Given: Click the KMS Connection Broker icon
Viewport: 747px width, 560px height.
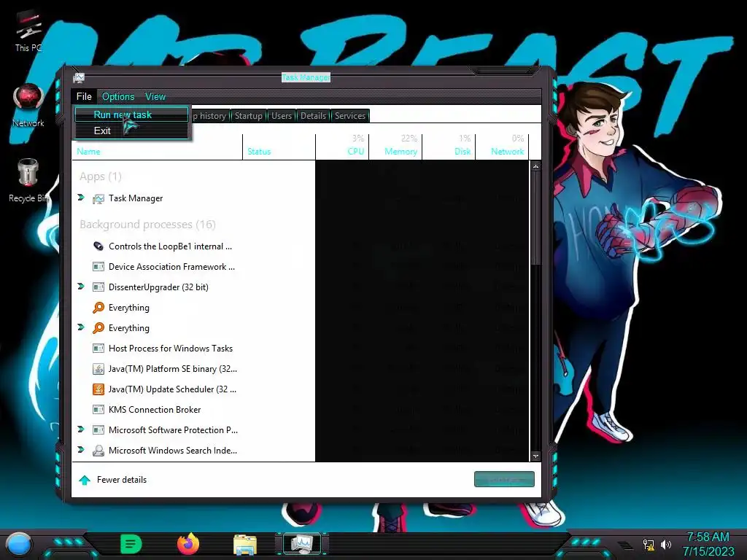Looking at the screenshot, I should [x=98, y=410].
